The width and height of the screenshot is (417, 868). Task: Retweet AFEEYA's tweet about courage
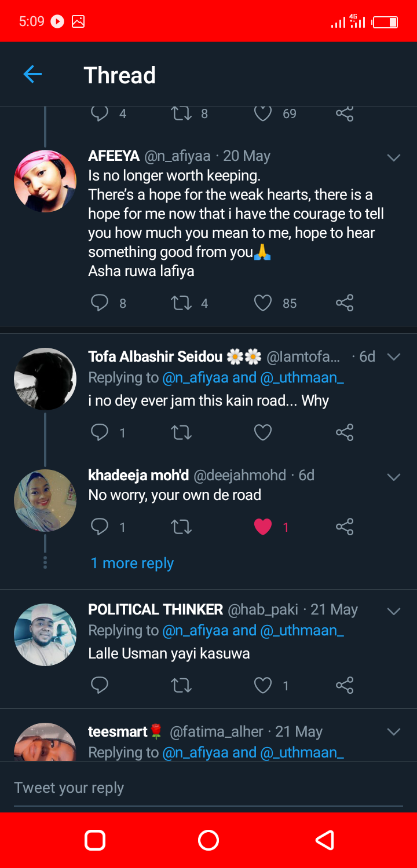pos(181,303)
